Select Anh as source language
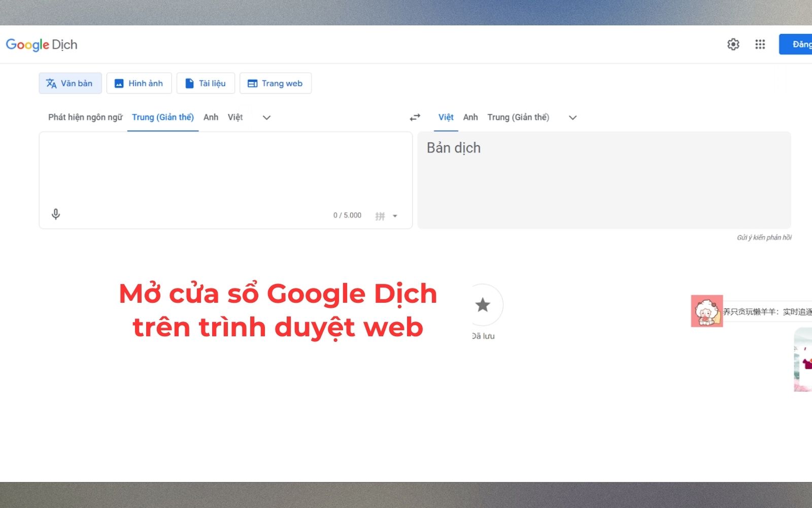The width and height of the screenshot is (812, 508). pyautogui.click(x=211, y=117)
